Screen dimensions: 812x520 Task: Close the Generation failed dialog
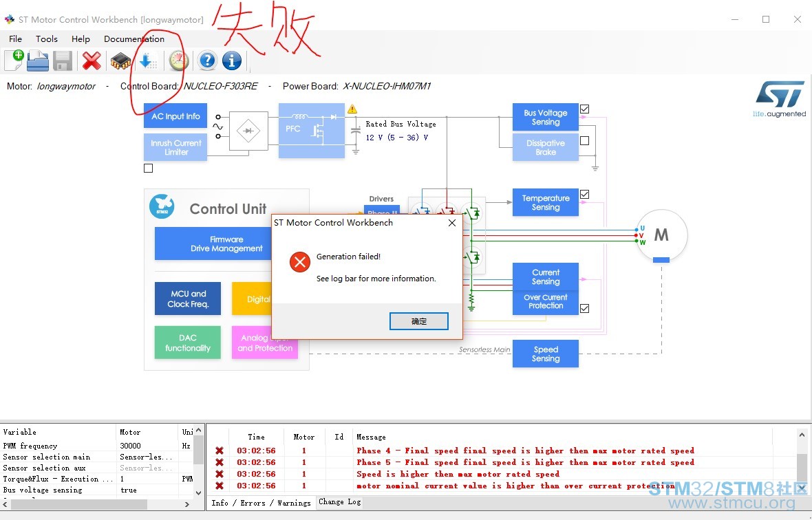(452, 223)
